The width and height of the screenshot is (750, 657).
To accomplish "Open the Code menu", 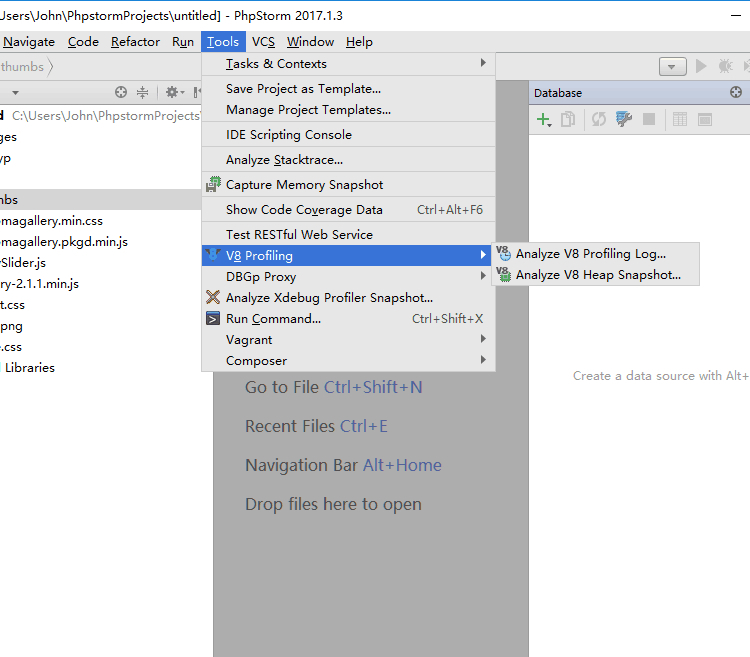I will (x=83, y=42).
